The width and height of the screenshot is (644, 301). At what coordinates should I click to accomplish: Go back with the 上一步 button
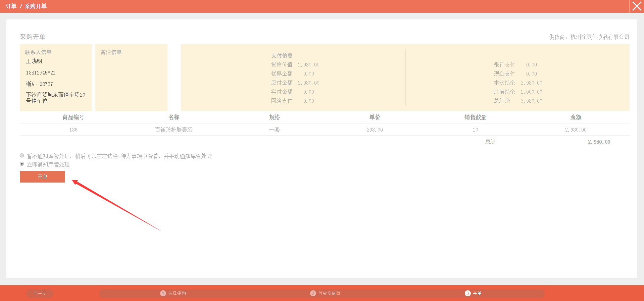click(40, 293)
